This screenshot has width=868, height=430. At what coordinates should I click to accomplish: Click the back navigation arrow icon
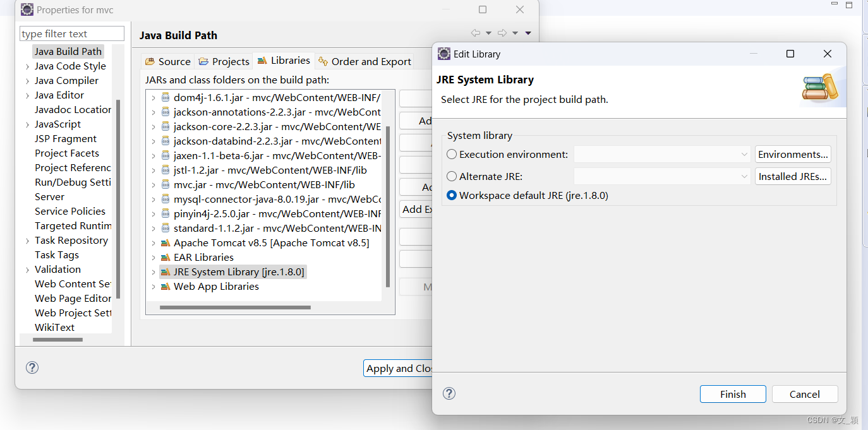[476, 33]
